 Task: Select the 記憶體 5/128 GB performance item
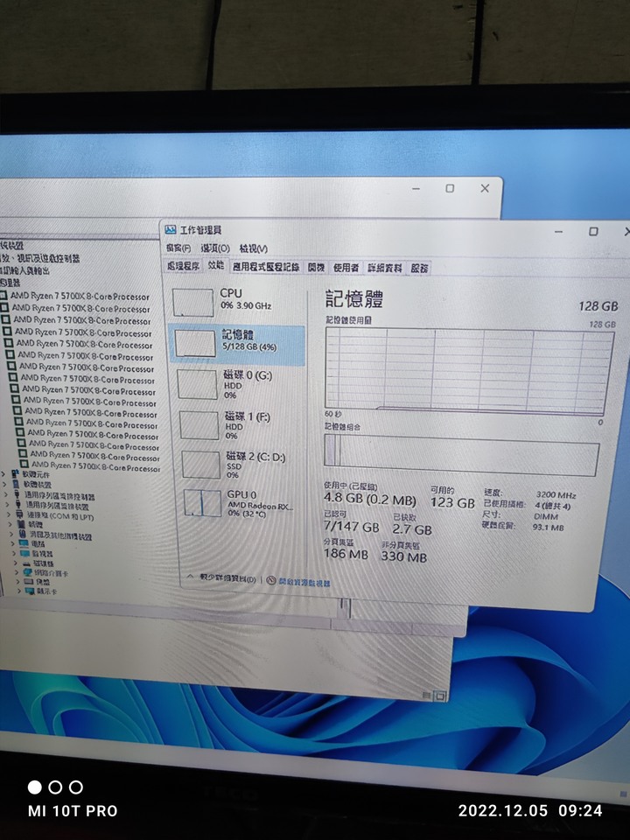point(237,343)
